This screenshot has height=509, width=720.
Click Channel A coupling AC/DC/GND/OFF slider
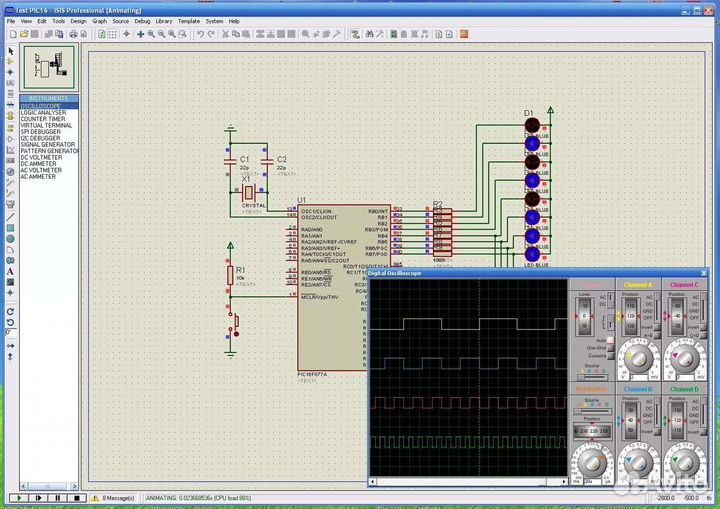658,307
